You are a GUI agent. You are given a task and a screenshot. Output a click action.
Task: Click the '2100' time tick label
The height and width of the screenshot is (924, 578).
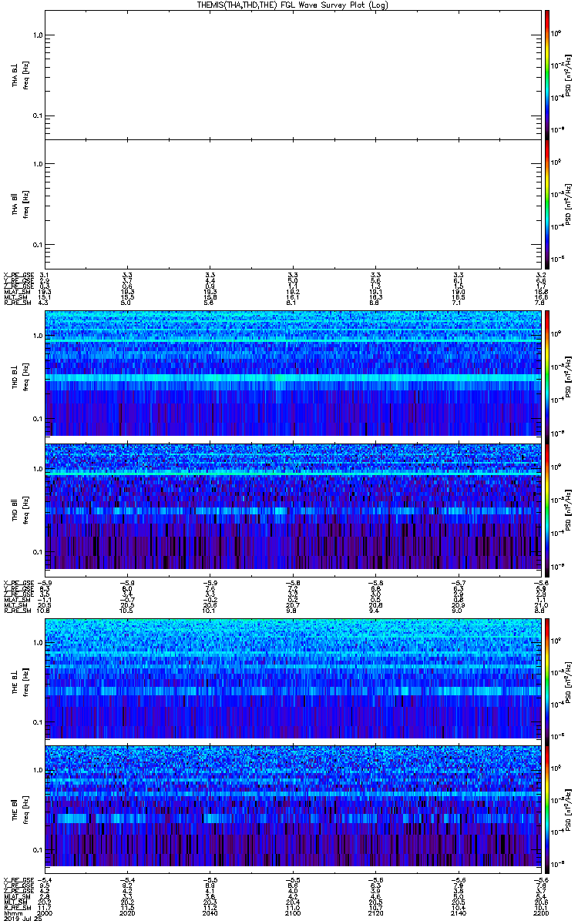pos(293,914)
